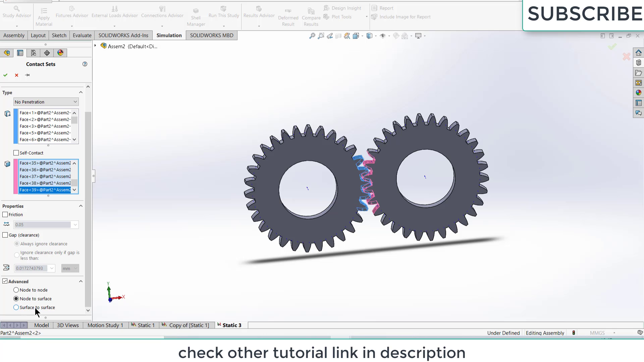Image resolution: width=644 pixels, height=362 pixels.
Task: Select Face<39> in the contact faces list
Action: click(45, 190)
